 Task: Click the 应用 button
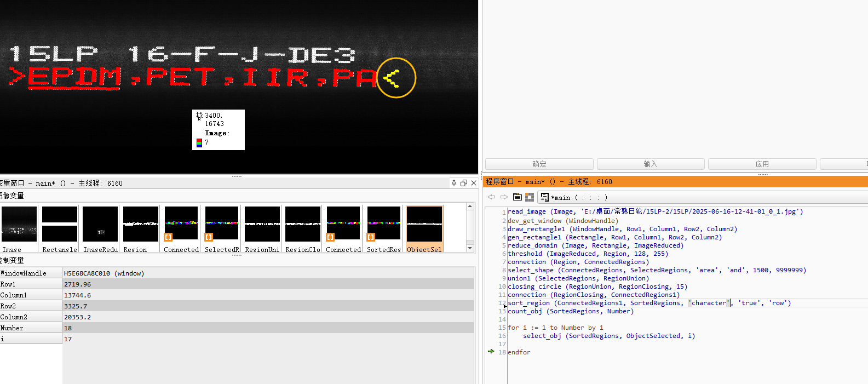coord(762,164)
